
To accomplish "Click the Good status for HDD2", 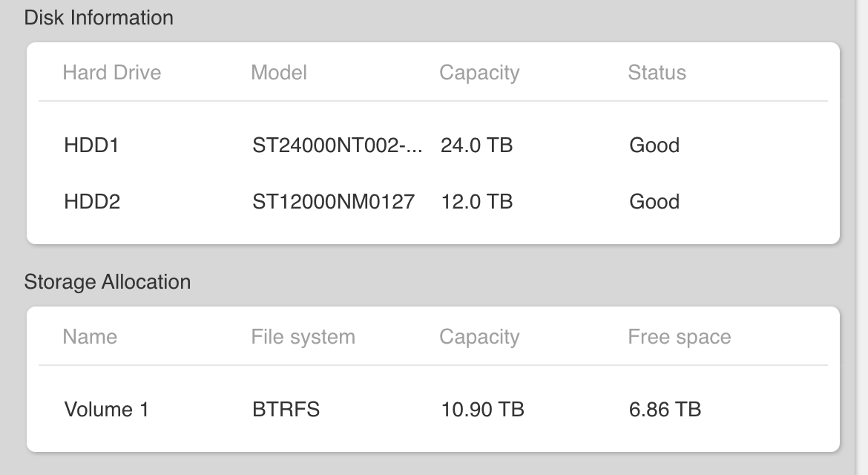I will tap(654, 202).
